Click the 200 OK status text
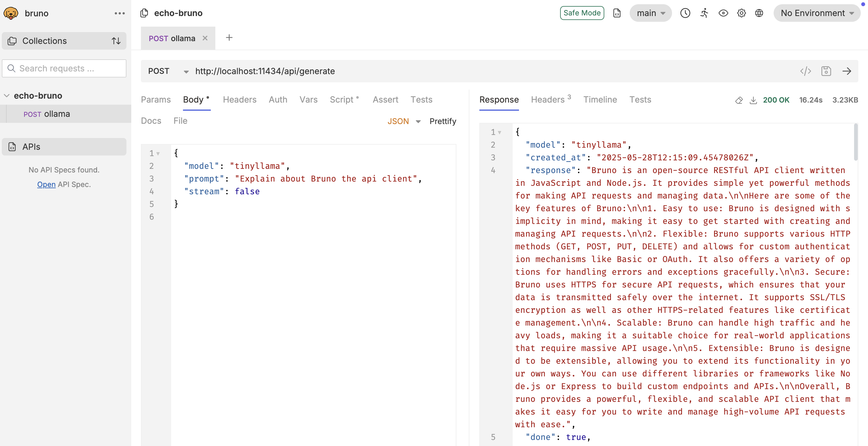 pyautogui.click(x=776, y=100)
